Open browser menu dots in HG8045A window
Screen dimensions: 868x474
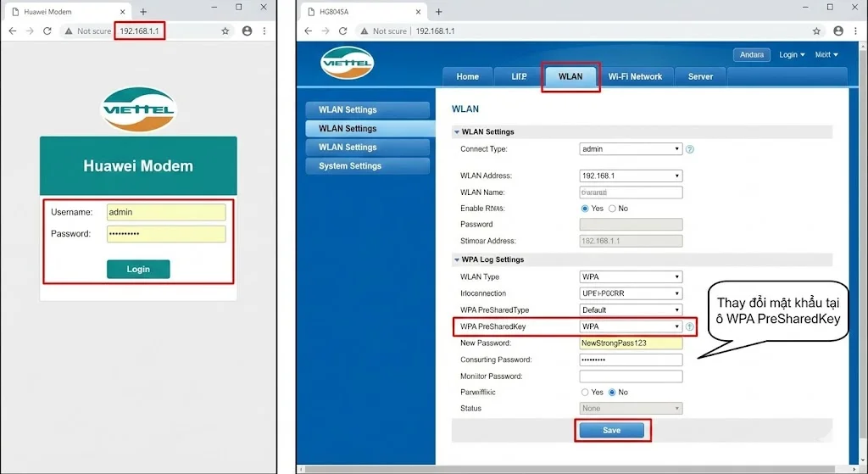pos(856,31)
